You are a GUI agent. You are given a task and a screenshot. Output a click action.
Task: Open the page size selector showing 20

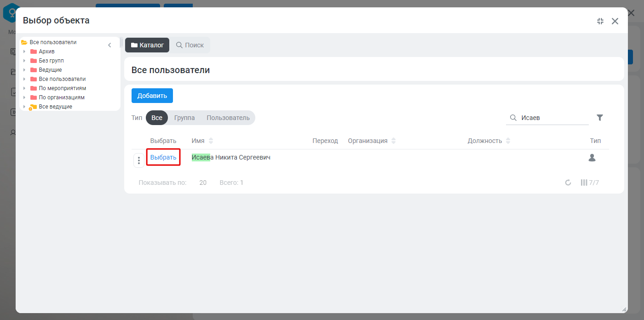[x=203, y=183]
